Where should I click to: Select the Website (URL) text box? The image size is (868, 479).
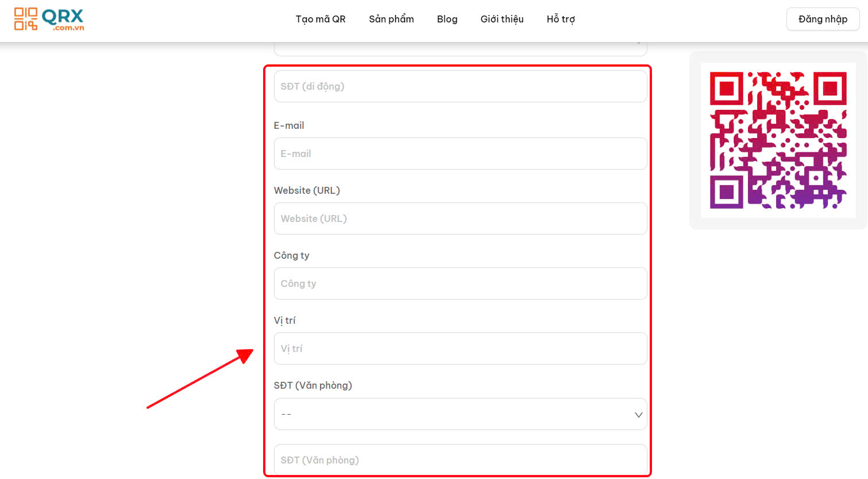(x=461, y=219)
